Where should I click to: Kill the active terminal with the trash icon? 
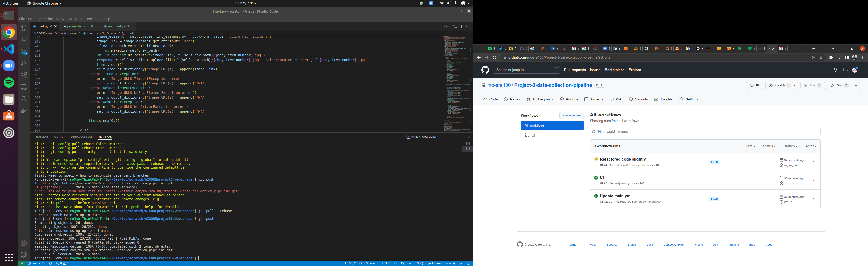(x=457, y=137)
